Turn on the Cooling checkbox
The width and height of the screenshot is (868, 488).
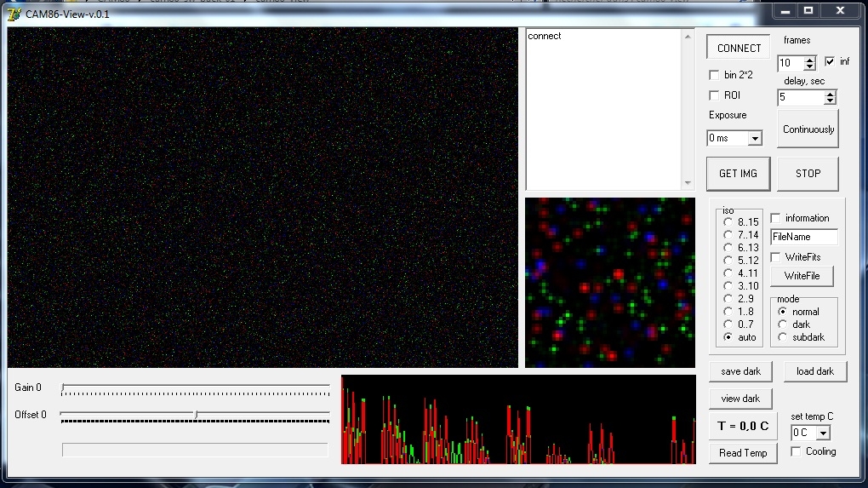point(796,451)
